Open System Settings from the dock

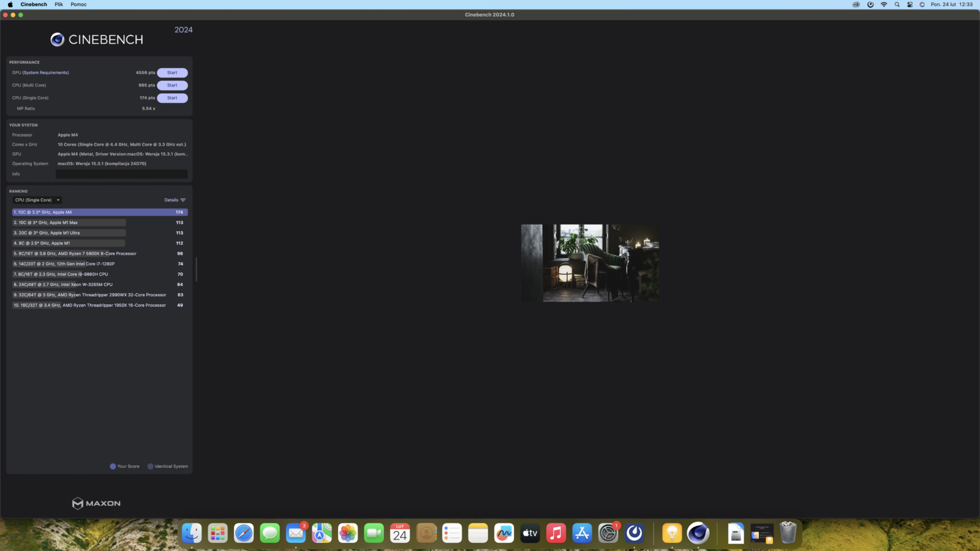(x=608, y=533)
